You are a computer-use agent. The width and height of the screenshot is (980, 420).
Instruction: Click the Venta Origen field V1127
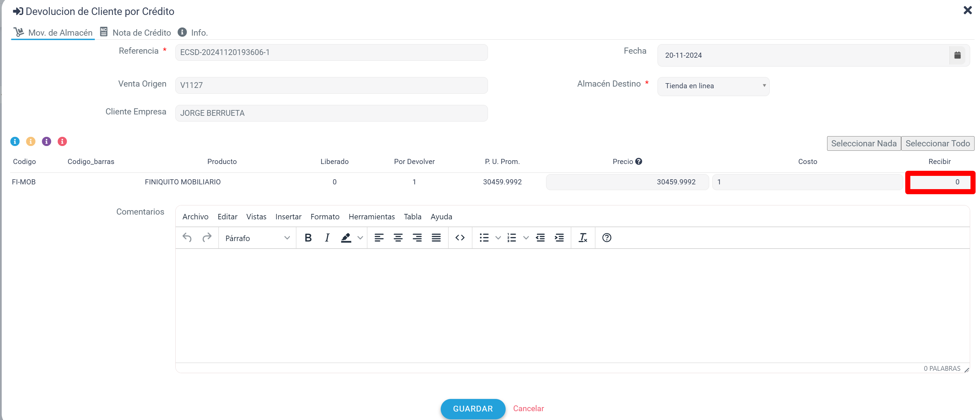pyautogui.click(x=331, y=85)
